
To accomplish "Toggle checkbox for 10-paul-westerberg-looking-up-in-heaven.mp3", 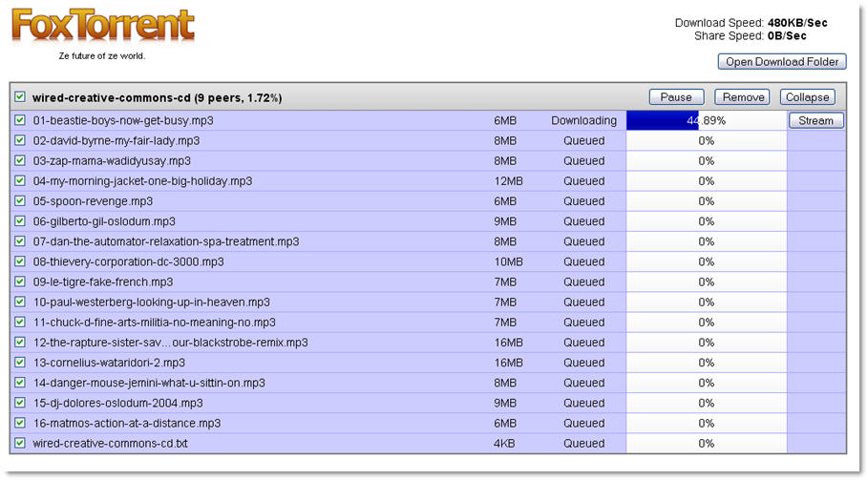I will click(x=20, y=303).
